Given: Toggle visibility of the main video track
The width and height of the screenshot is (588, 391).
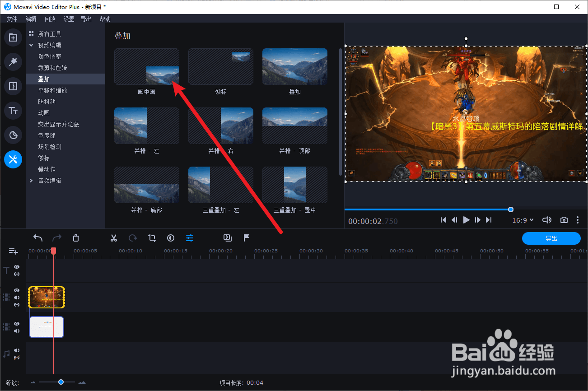Looking at the screenshot, I should pyautogui.click(x=17, y=324).
